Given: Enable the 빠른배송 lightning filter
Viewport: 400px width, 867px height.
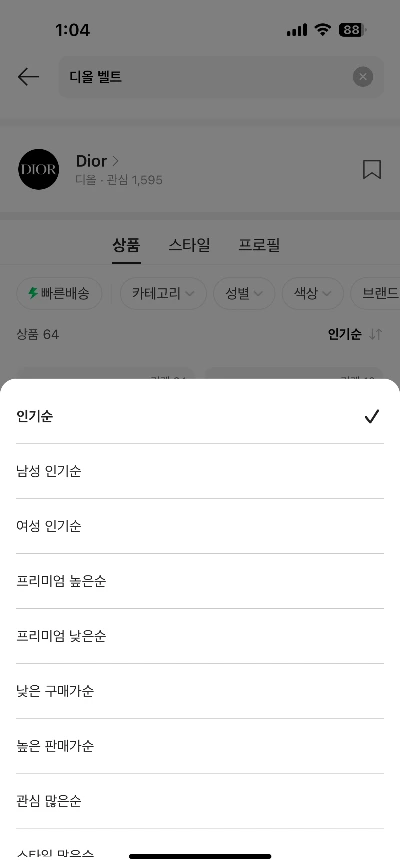Looking at the screenshot, I should 59,293.
